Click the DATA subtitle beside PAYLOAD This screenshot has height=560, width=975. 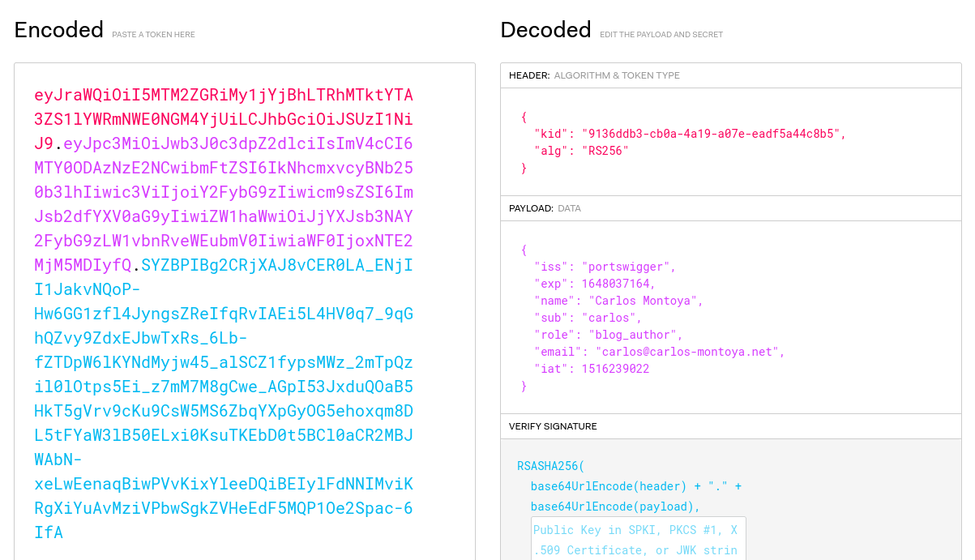[569, 208]
